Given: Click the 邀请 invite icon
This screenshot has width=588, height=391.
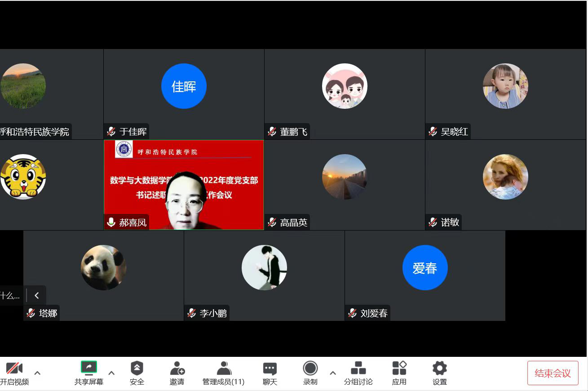Looking at the screenshot, I should [x=177, y=369].
